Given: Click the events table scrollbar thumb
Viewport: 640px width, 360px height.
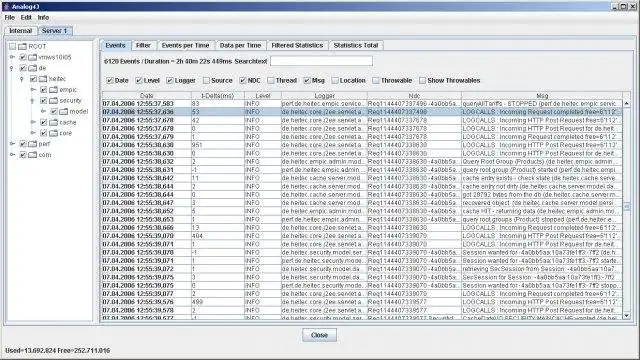Looking at the screenshot, I should pos(627,207).
